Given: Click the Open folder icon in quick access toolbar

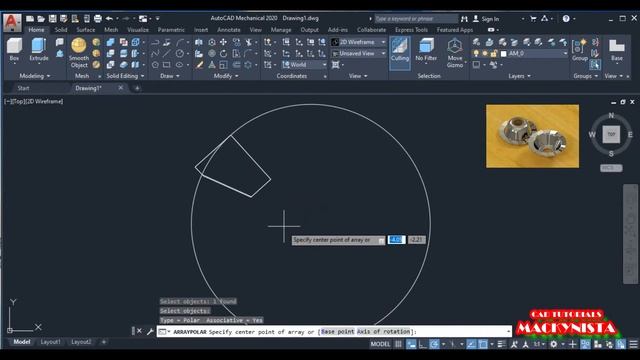Looking at the screenshot, I should [41, 18].
